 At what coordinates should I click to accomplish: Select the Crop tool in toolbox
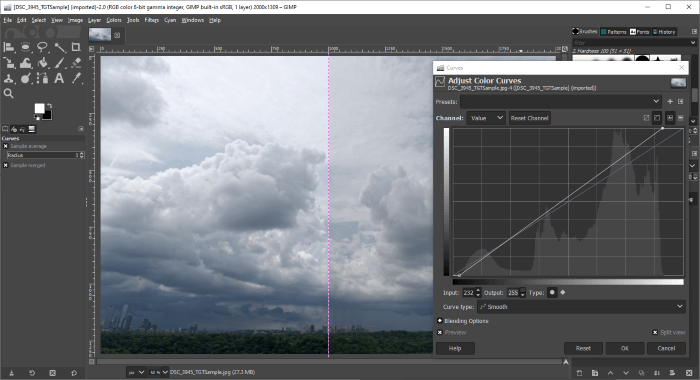pos(76,47)
